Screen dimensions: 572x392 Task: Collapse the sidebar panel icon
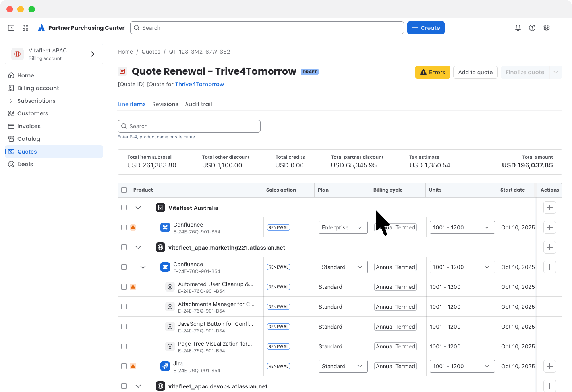(x=11, y=28)
